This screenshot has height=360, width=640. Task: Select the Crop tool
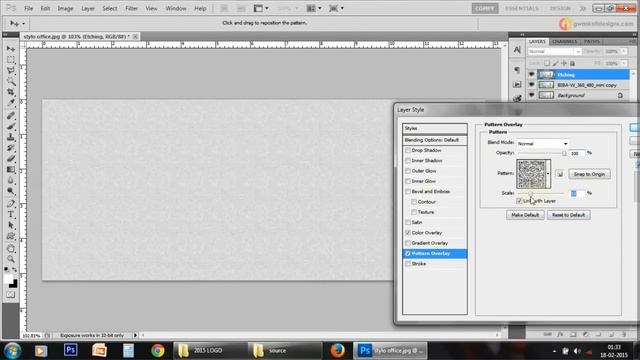(11, 93)
